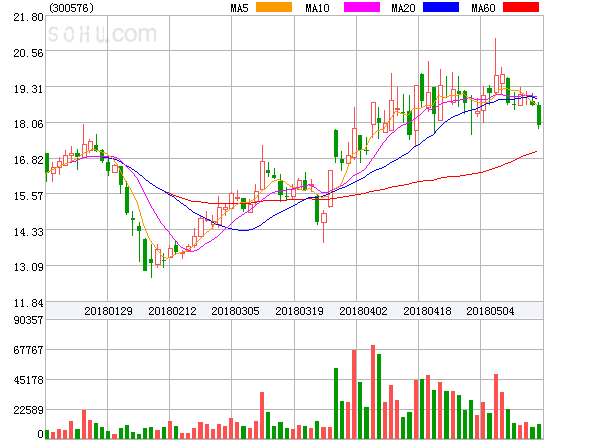Click the magenta MA10 legend swatch

pos(362,7)
